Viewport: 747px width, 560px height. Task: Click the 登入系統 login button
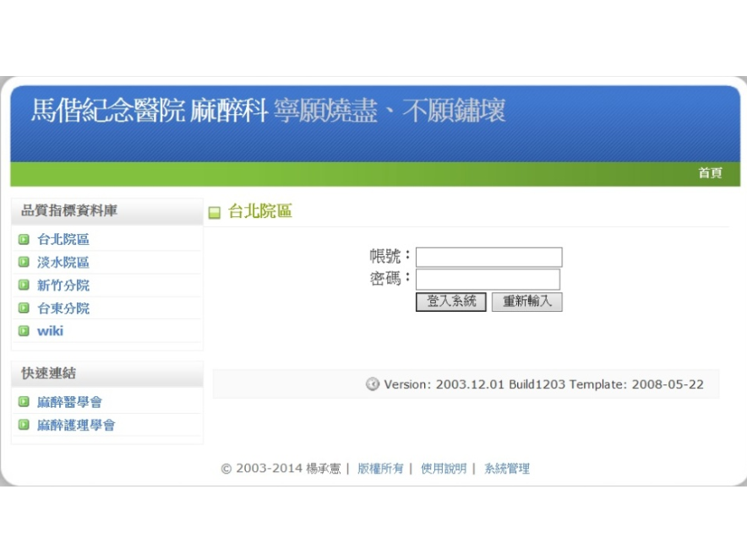(x=451, y=302)
